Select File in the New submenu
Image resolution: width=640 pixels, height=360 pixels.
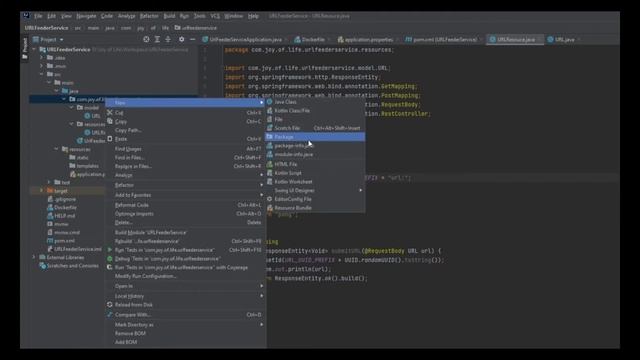coord(315,119)
